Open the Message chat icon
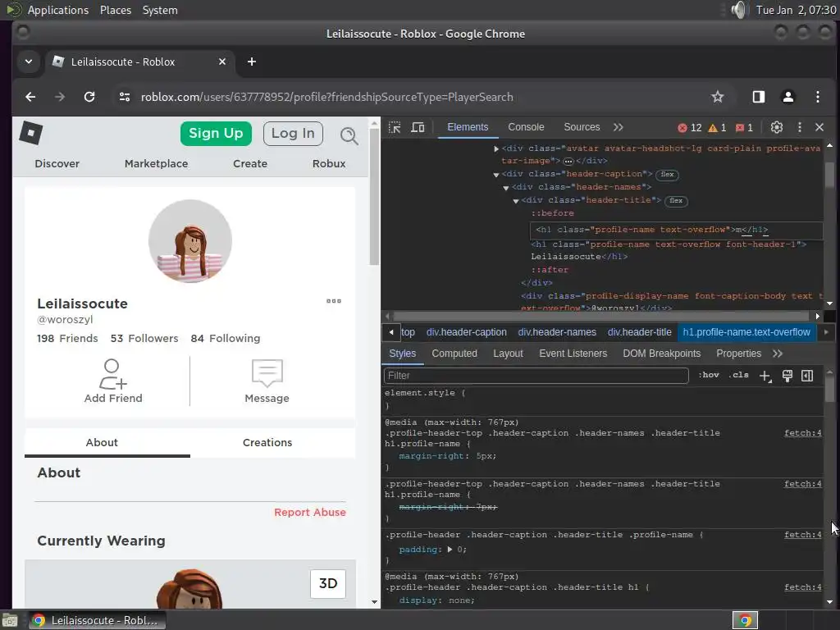This screenshot has height=630, width=840. pyautogui.click(x=267, y=373)
